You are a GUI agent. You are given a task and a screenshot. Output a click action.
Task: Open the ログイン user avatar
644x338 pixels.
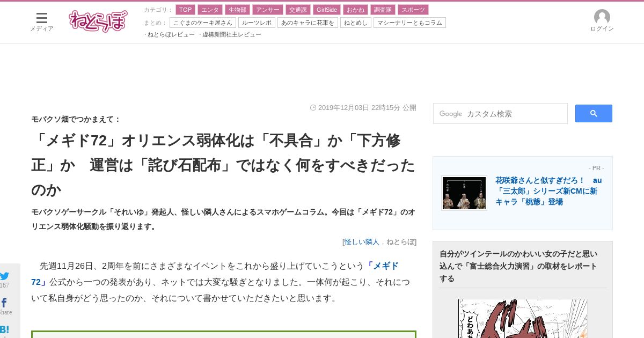click(x=602, y=21)
